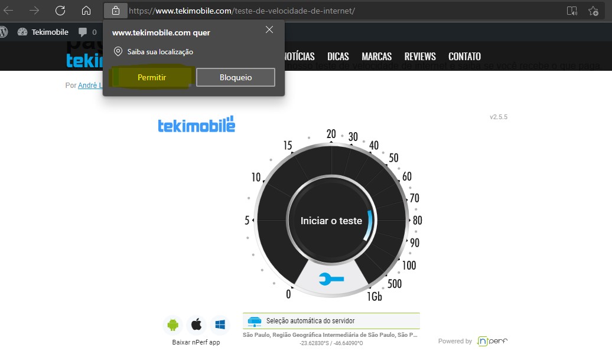Click the browser forward arrow
612x364 pixels.
tap(34, 11)
